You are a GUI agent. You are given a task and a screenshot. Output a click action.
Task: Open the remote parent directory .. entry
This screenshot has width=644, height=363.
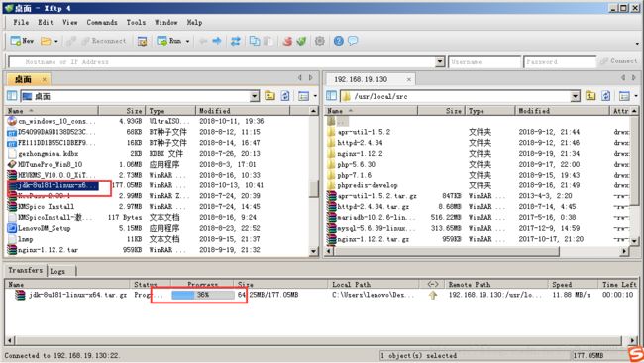click(x=338, y=121)
